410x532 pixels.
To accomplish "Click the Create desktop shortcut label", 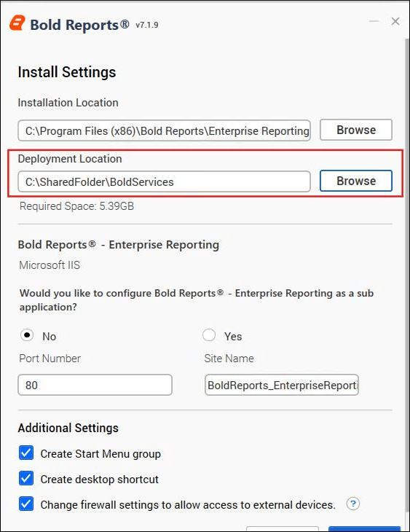I will coord(99,479).
